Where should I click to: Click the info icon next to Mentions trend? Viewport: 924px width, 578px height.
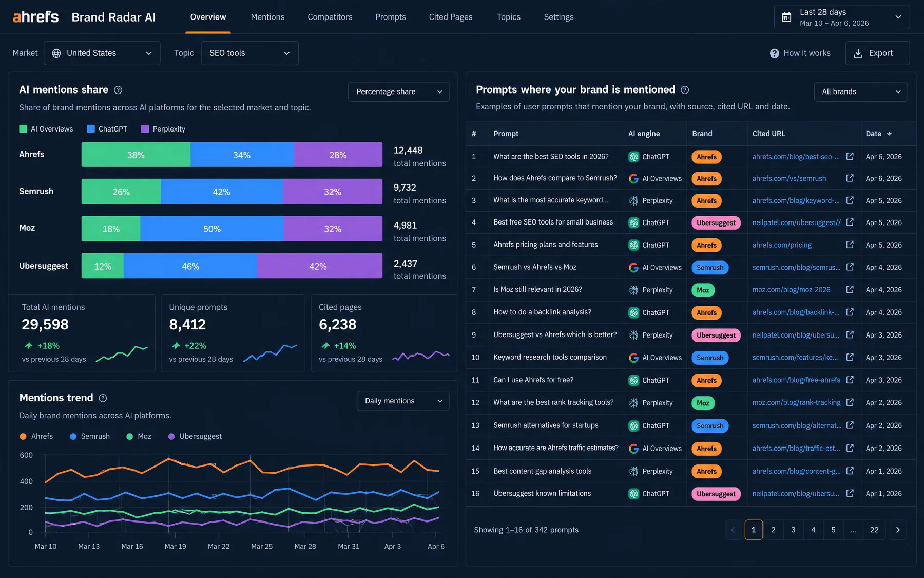[x=103, y=398]
